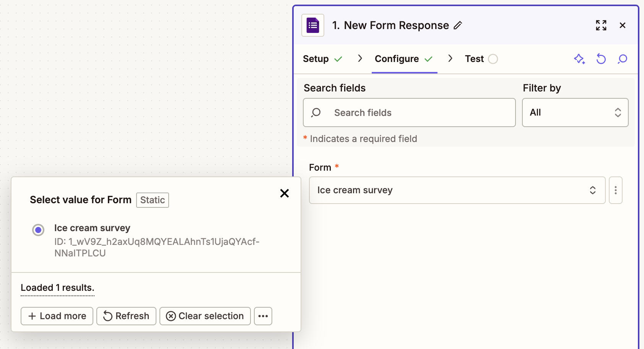Click Refresh in the selection dialog
Image resolution: width=644 pixels, height=349 pixels.
pos(126,316)
